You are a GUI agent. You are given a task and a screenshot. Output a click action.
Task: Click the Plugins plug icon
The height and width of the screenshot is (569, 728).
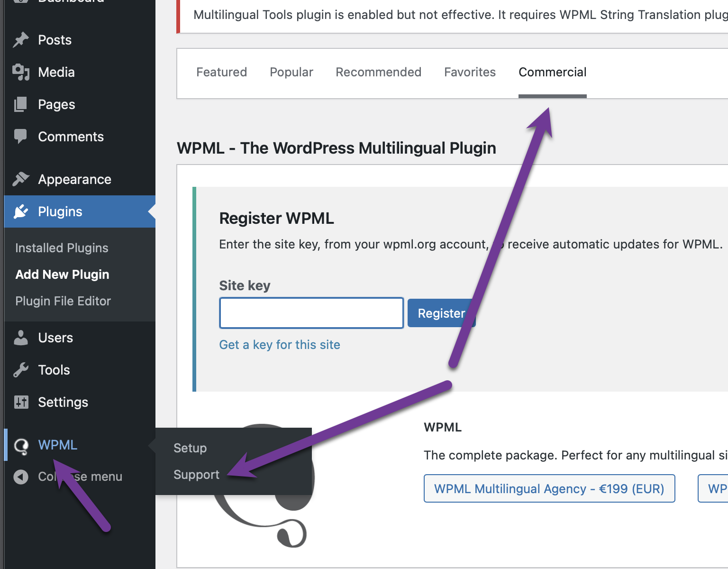click(x=21, y=211)
